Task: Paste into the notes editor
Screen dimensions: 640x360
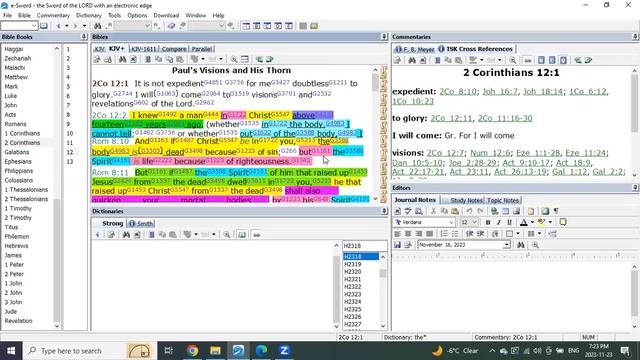Action: click(455, 211)
